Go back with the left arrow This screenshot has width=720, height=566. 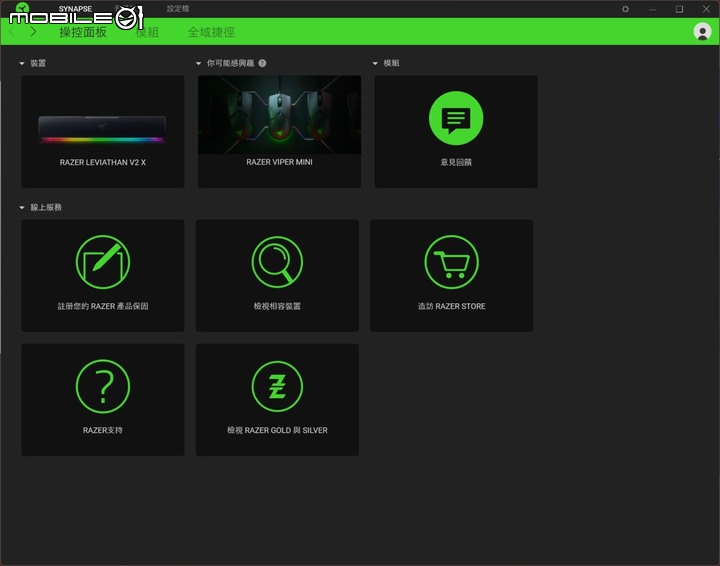click(12, 32)
